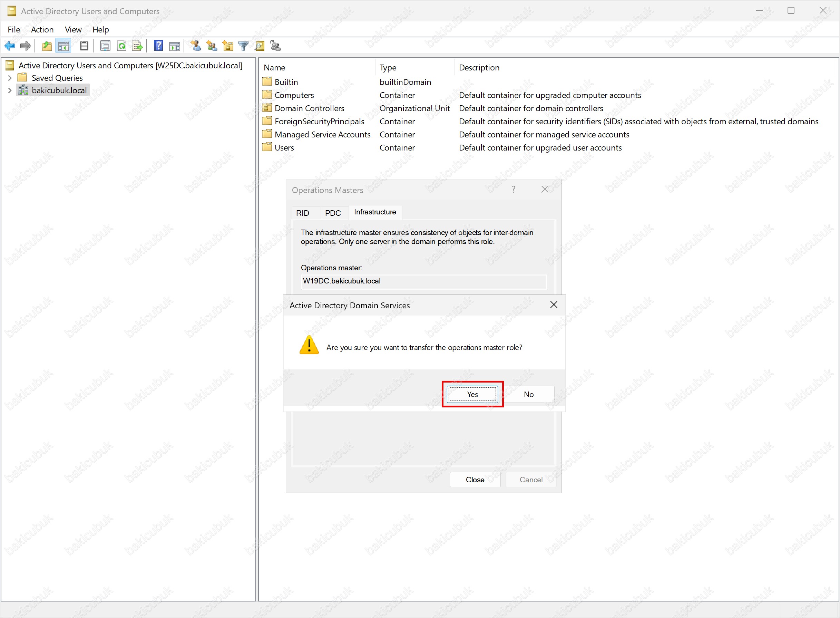
Task: Open the View menu
Action: (73, 30)
